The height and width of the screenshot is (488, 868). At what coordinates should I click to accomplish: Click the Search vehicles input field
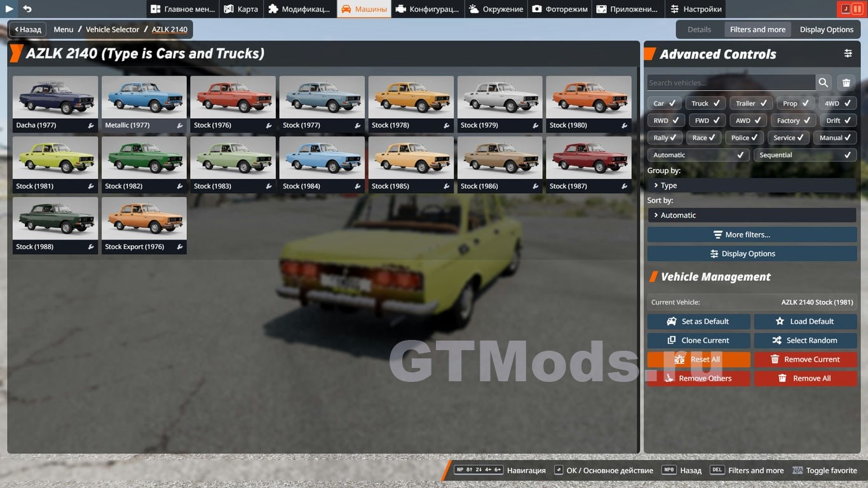pos(731,83)
